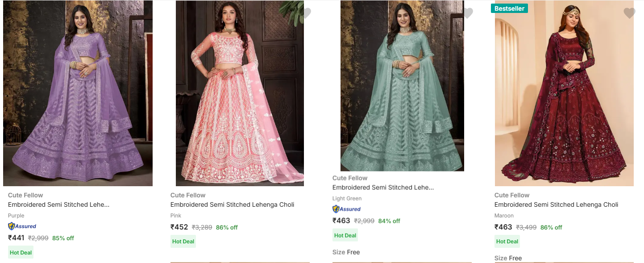Click Size Free under the Maroon lehenga

click(508, 258)
